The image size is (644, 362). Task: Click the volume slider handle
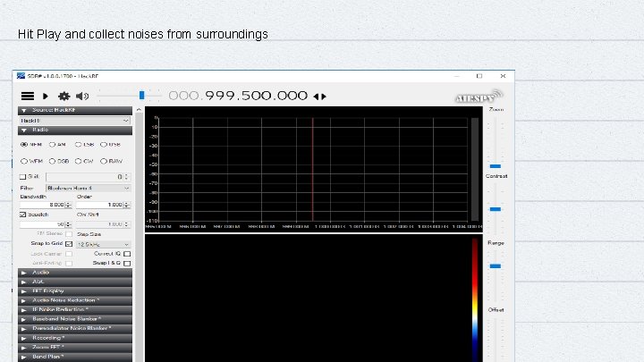click(141, 96)
